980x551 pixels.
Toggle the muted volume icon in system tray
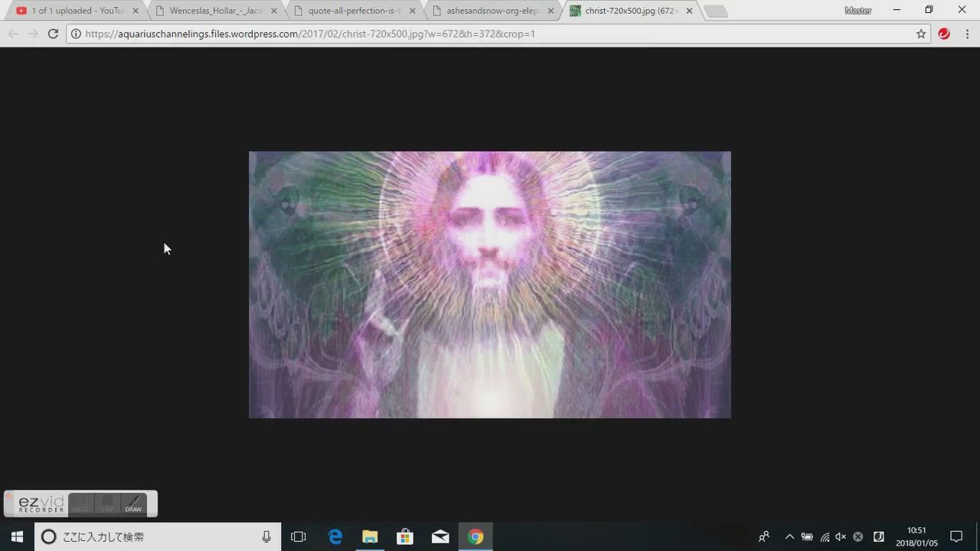pyautogui.click(x=841, y=536)
